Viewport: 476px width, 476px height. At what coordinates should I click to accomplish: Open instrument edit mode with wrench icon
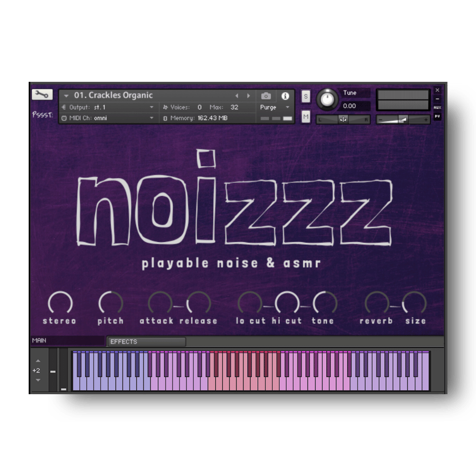[42, 94]
